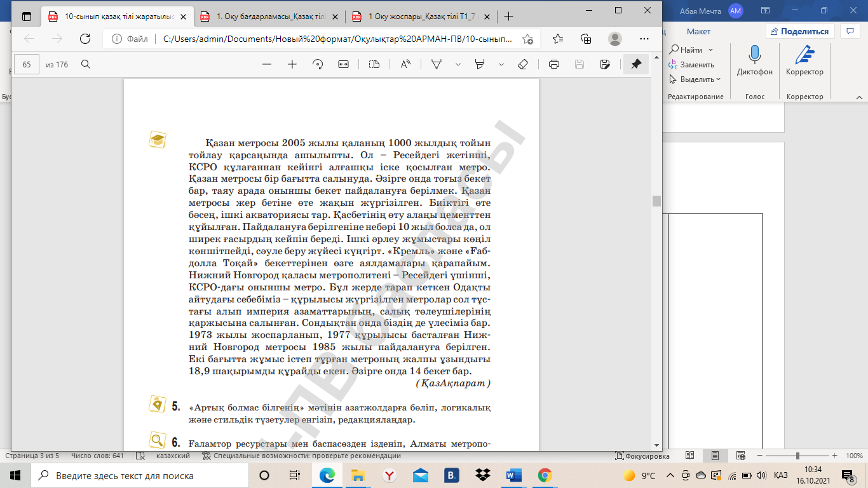Open Yandex Browser from the taskbar
Screen dimensions: 868x488
(390, 475)
